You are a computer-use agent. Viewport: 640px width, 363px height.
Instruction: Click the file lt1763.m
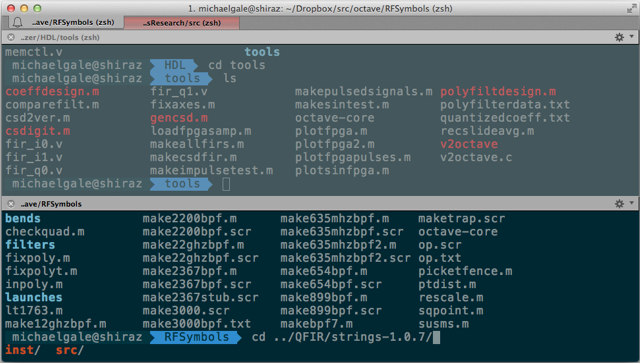coord(34,311)
